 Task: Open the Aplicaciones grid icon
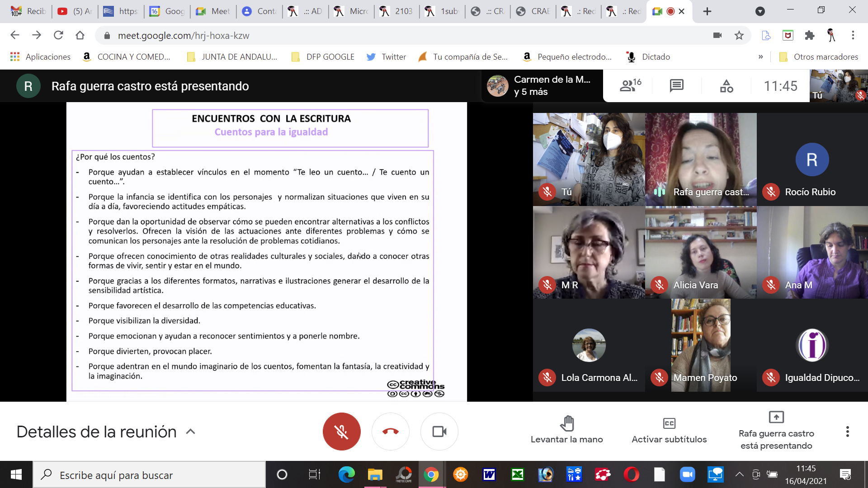(15, 56)
